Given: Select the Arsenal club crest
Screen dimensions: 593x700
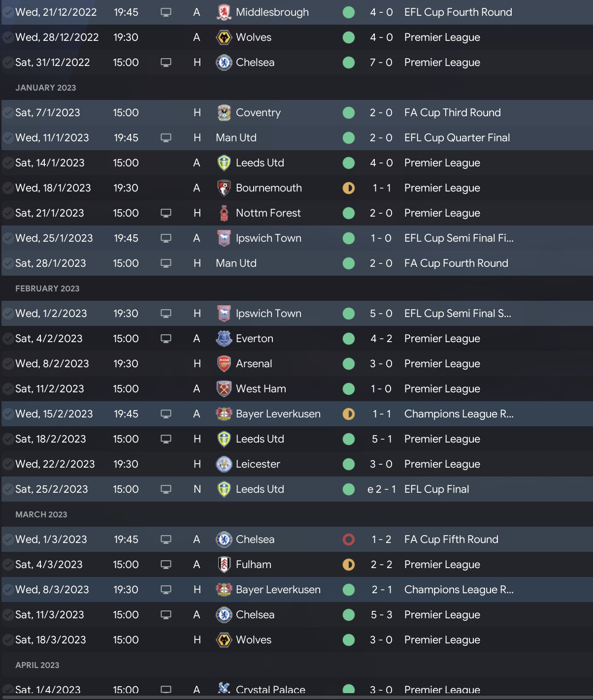Looking at the screenshot, I should pos(224,364).
